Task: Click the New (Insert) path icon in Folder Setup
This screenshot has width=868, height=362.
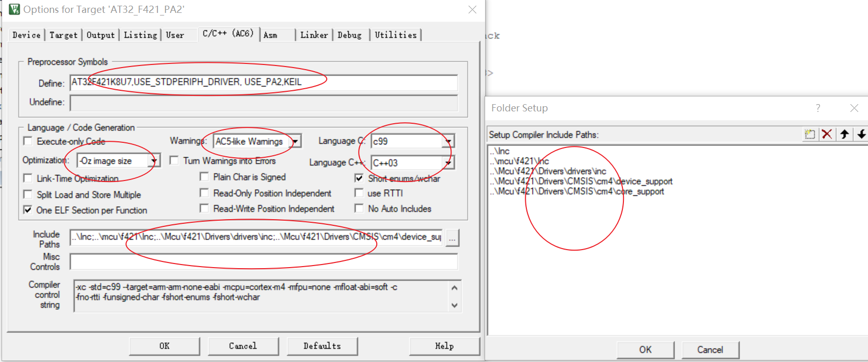Action: tap(810, 134)
